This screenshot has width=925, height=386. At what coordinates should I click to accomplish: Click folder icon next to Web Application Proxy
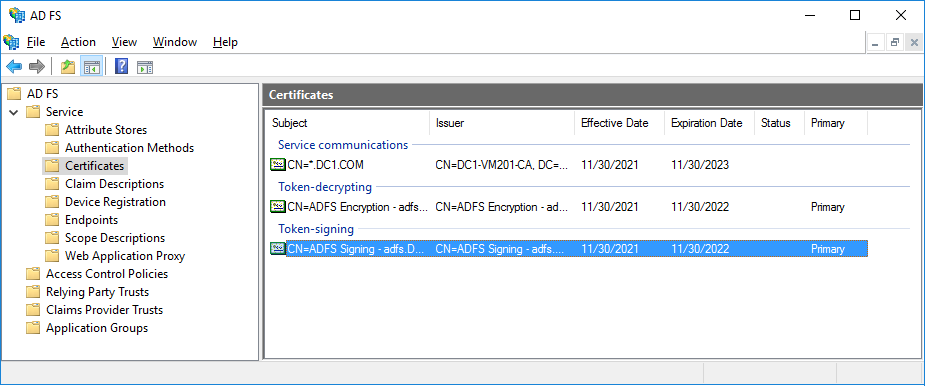pyautogui.click(x=53, y=256)
